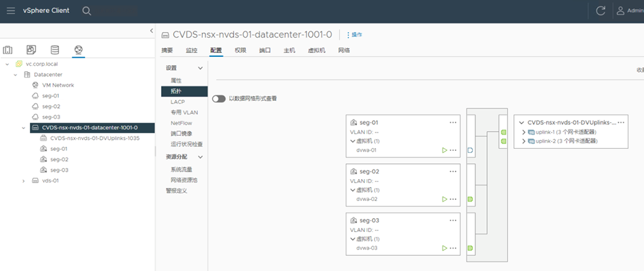The width and height of the screenshot is (644, 271).
Task: Click the refresh icon in header
Action: pyautogui.click(x=600, y=11)
